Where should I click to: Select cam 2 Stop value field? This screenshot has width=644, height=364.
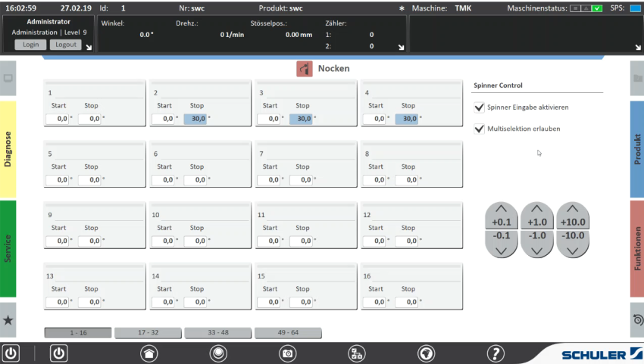tap(195, 119)
